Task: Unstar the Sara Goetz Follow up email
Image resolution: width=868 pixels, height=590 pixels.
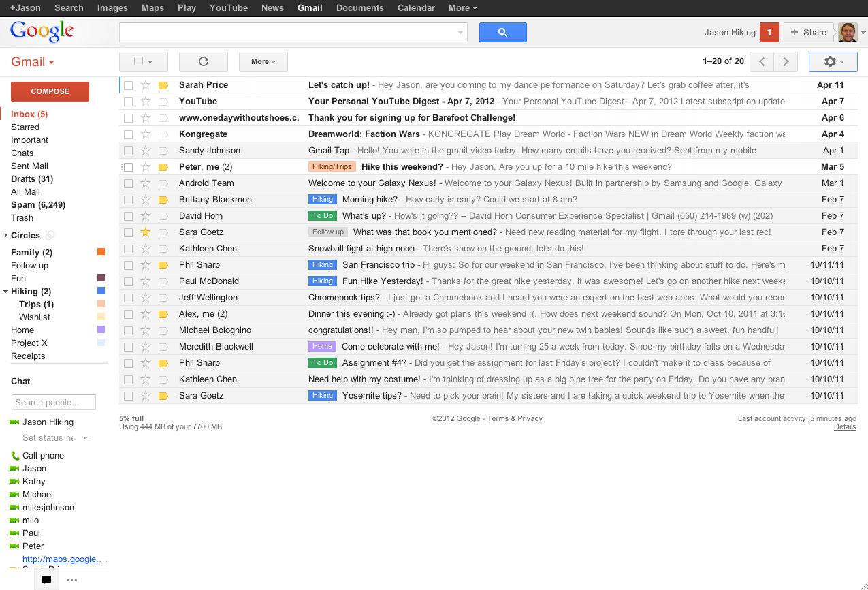Action: (x=145, y=232)
